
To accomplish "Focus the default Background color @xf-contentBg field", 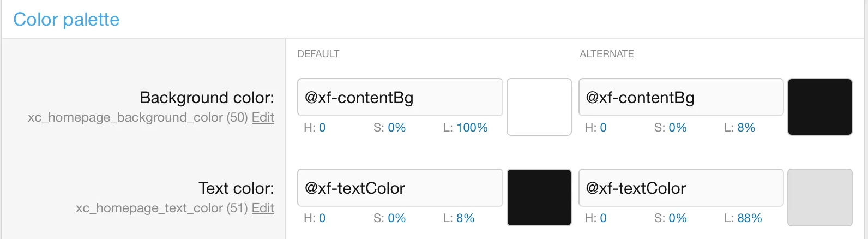I will (400, 98).
